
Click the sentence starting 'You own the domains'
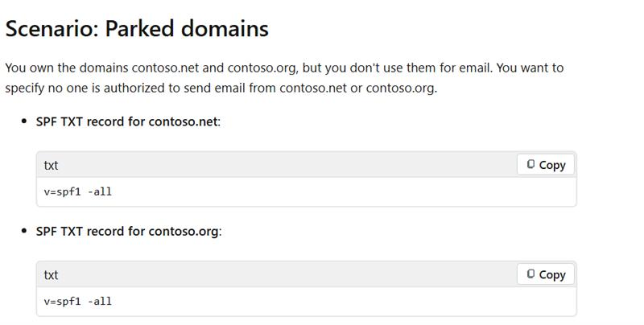click(284, 68)
